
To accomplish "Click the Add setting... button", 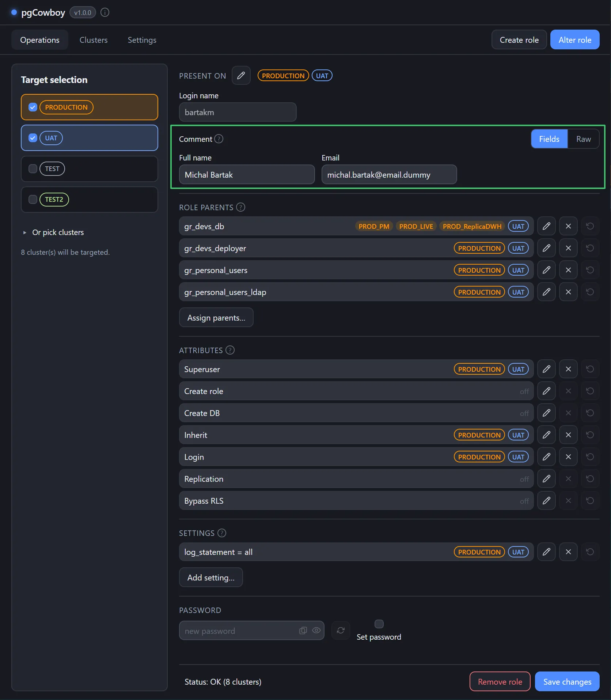I will pos(211,578).
